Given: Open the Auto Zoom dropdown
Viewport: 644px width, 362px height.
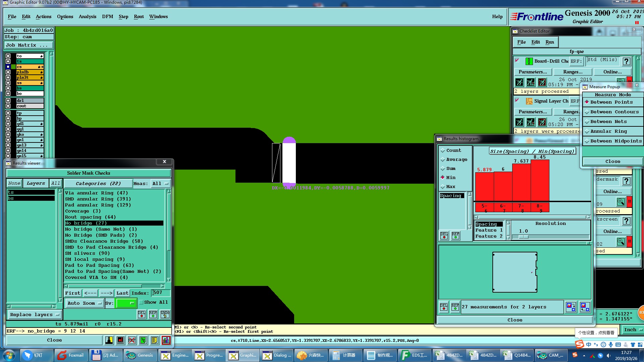Looking at the screenshot, I should point(84,303).
